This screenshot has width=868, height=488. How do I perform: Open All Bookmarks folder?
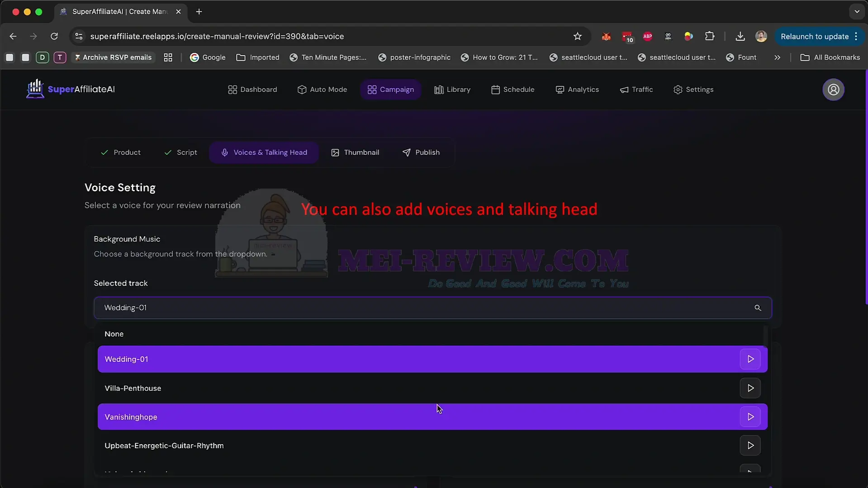click(830, 57)
